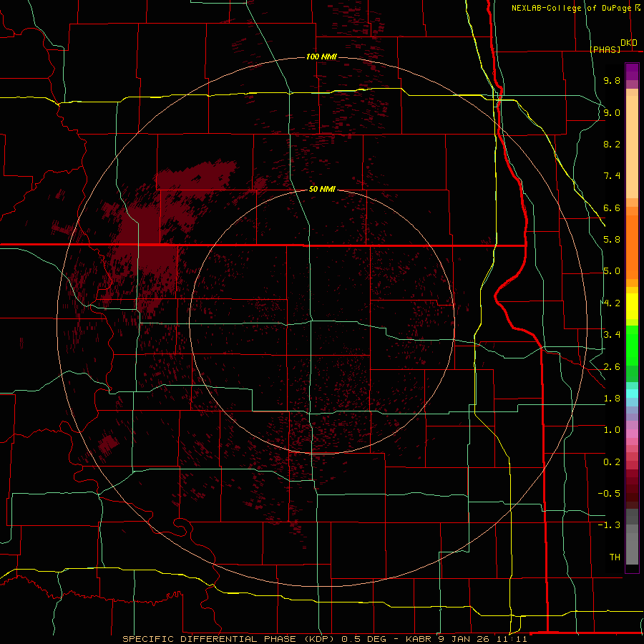Click the -1.3 legend value

point(609,525)
